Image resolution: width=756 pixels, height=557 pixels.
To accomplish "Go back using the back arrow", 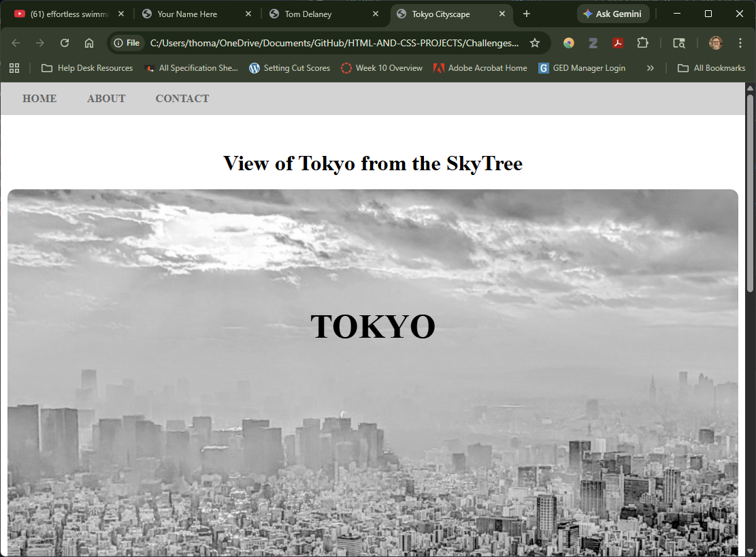I will 15,42.
